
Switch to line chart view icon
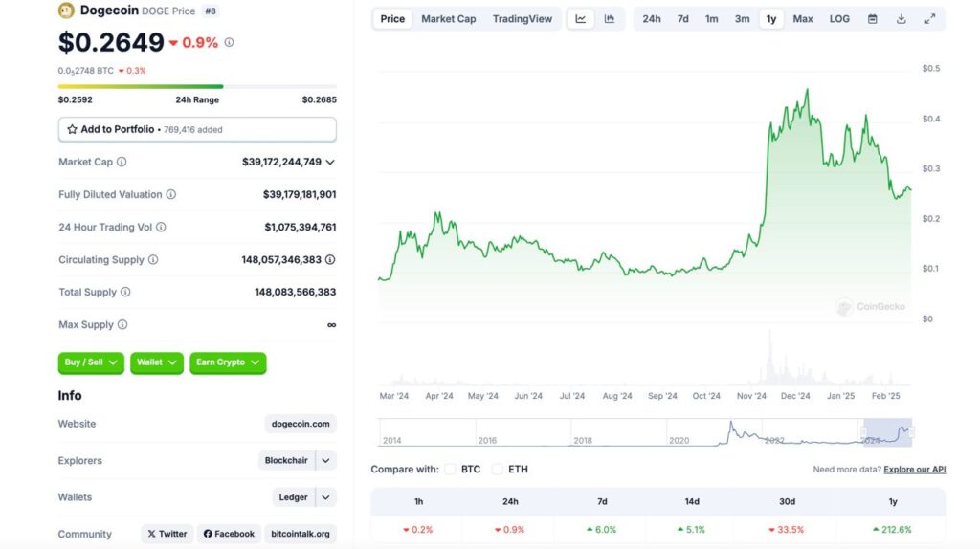(x=581, y=19)
